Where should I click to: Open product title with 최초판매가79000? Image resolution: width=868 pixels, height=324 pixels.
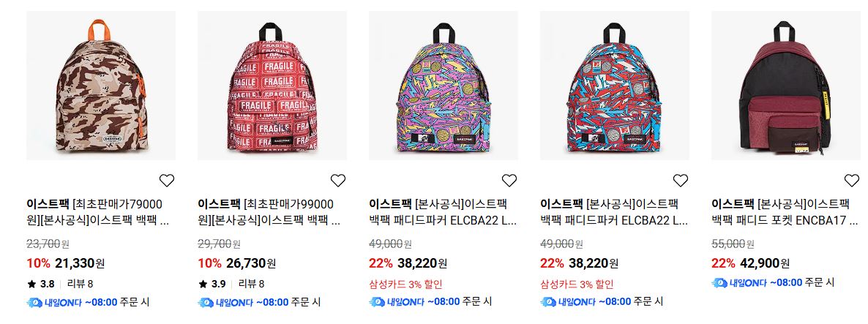[99, 212]
